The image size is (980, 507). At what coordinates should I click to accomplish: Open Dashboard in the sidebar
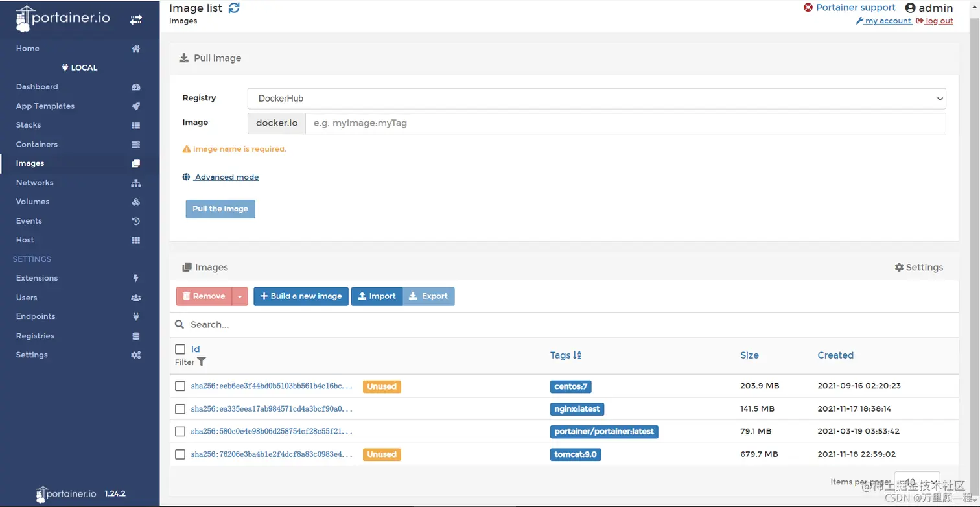coord(37,87)
